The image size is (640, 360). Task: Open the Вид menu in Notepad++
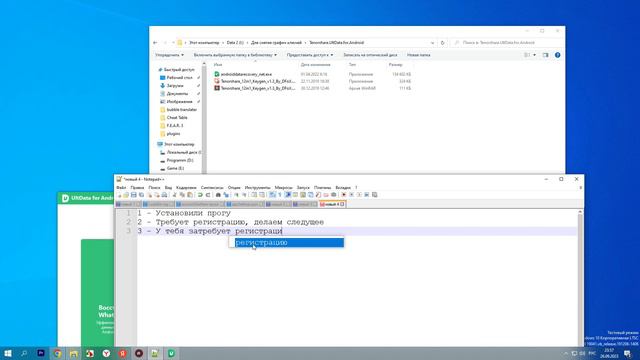click(168, 187)
